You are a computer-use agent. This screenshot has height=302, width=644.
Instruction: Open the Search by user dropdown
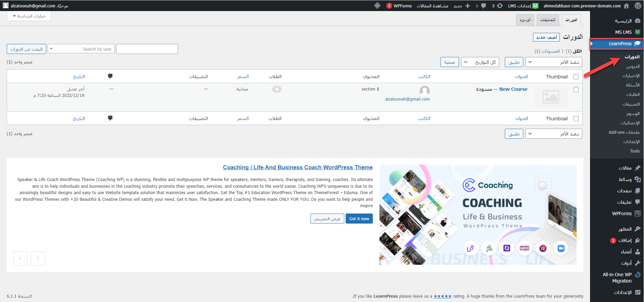point(81,49)
